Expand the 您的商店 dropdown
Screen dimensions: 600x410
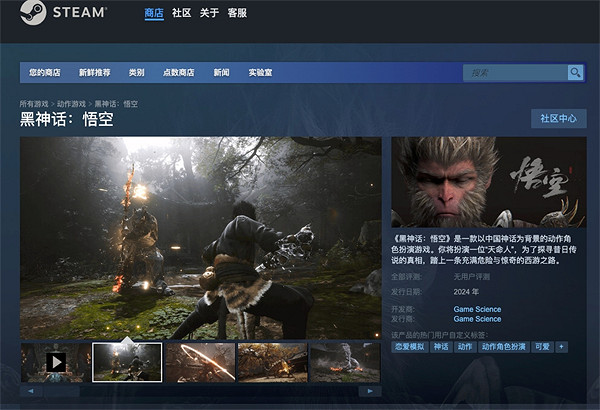pos(45,73)
